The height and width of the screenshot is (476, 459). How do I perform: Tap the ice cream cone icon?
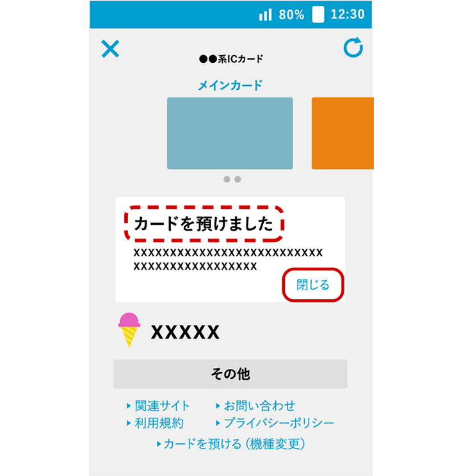pyautogui.click(x=129, y=330)
